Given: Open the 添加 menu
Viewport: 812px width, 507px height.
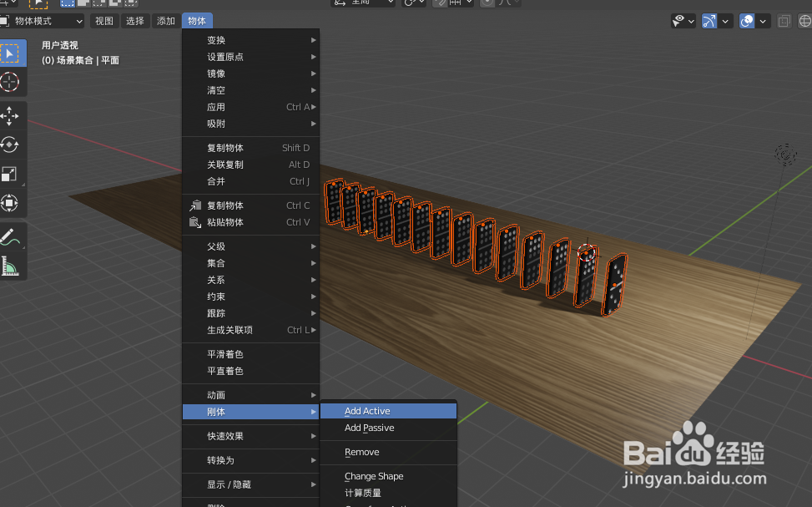Looking at the screenshot, I should coord(164,20).
